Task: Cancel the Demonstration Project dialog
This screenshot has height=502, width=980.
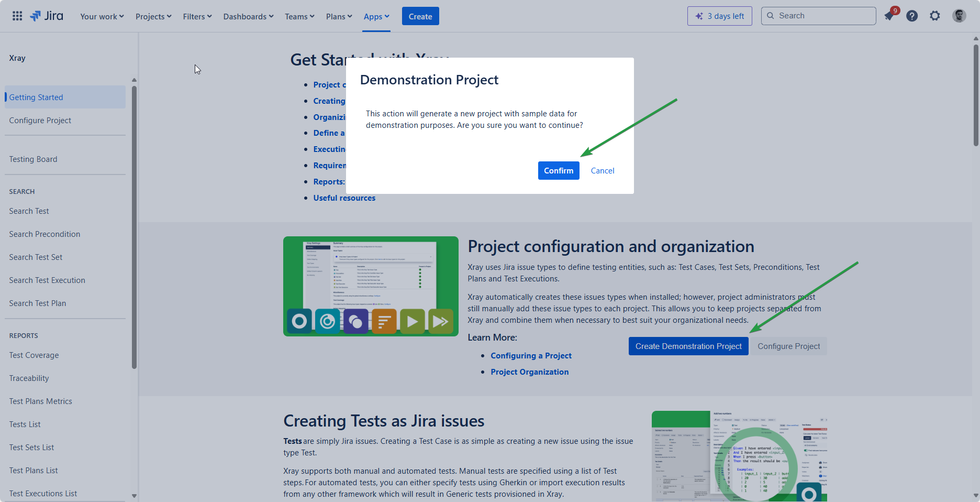Action: 603,171
